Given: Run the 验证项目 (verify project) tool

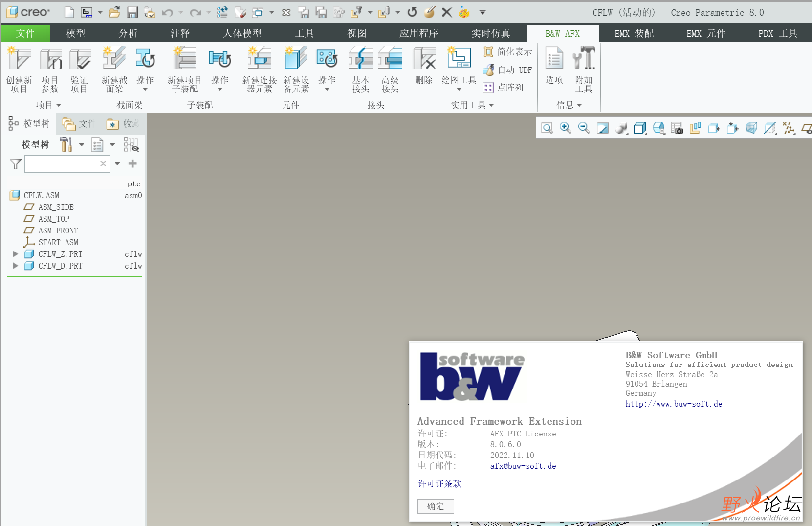Looking at the screenshot, I should 79,69.
